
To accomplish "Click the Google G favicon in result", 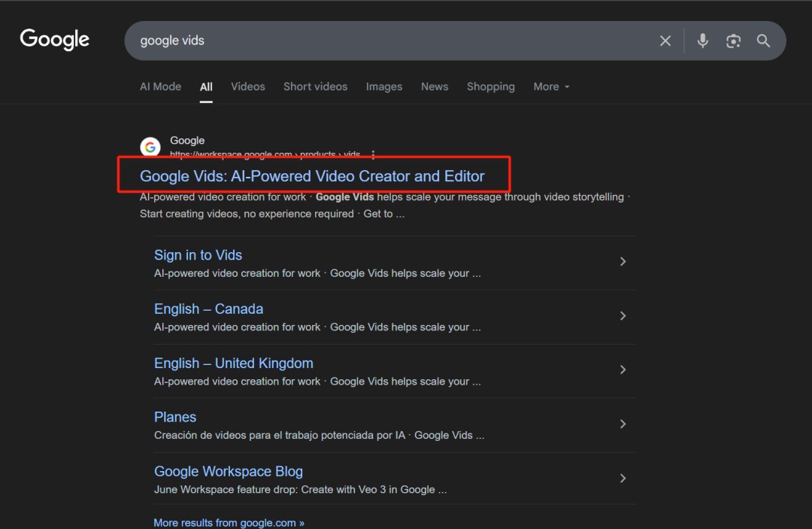I will pyautogui.click(x=150, y=147).
